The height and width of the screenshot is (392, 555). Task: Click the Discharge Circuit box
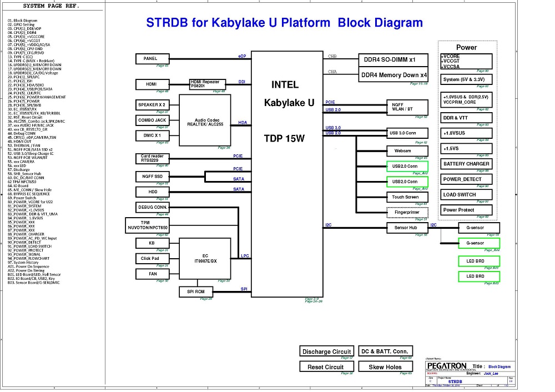click(326, 351)
